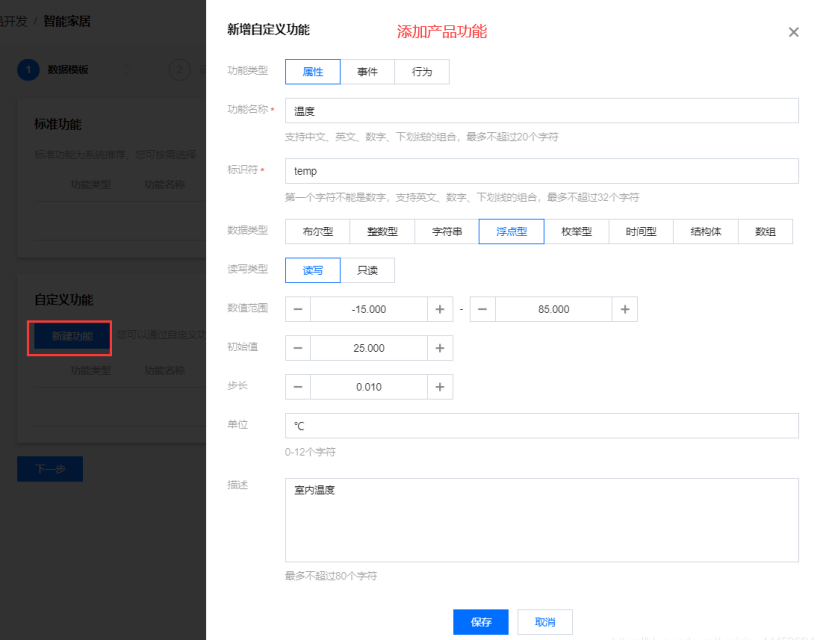Click plus icon for maximum value 85.000
Screen dimensions: 820x640
(624, 309)
